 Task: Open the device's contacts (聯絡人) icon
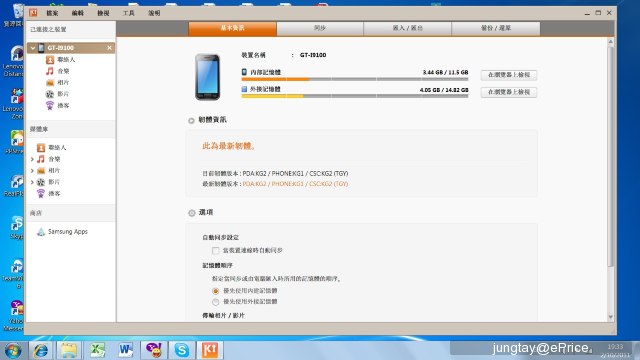(50, 60)
